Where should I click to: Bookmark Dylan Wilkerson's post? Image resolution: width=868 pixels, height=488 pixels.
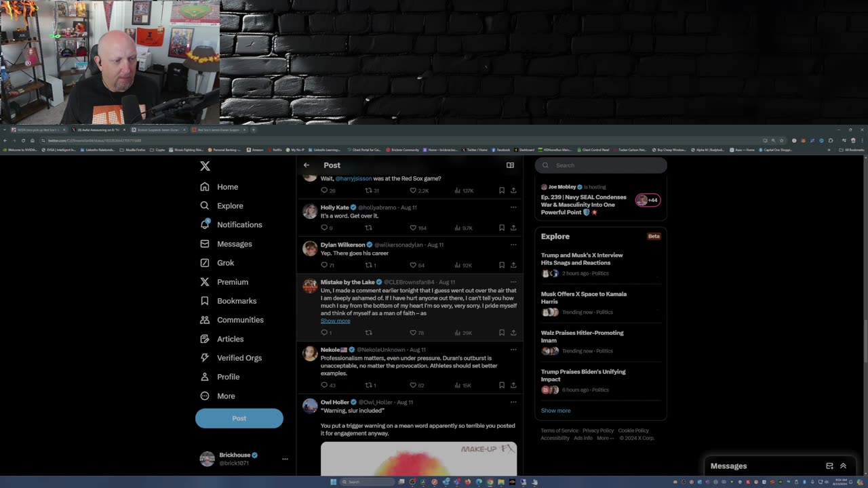click(502, 265)
